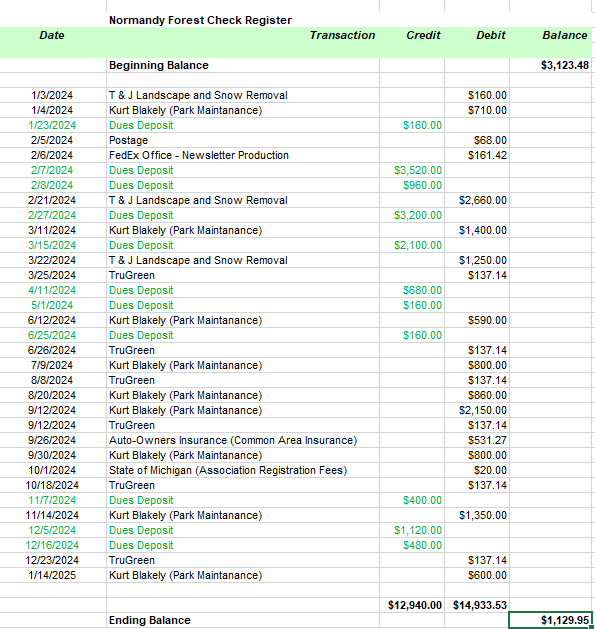The height and width of the screenshot is (629, 595).
Task: Click the Beginning Balance amount $3,123.48
Action: click(x=550, y=65)
